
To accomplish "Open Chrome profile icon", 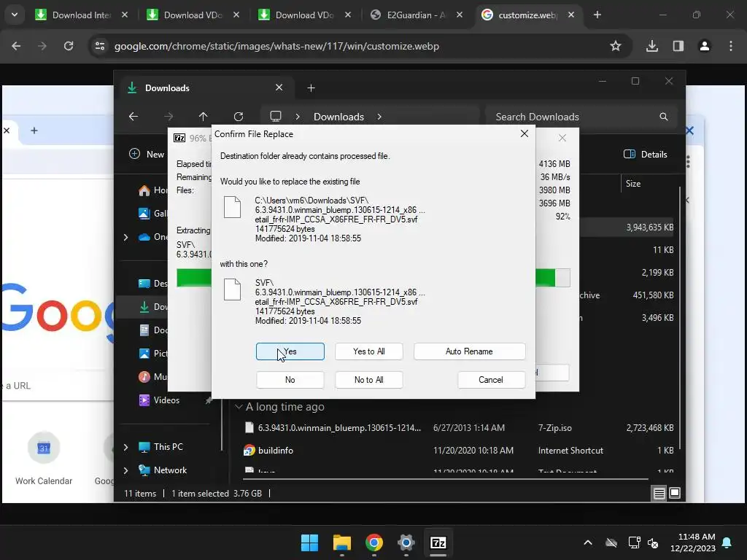I will point(704,46).
